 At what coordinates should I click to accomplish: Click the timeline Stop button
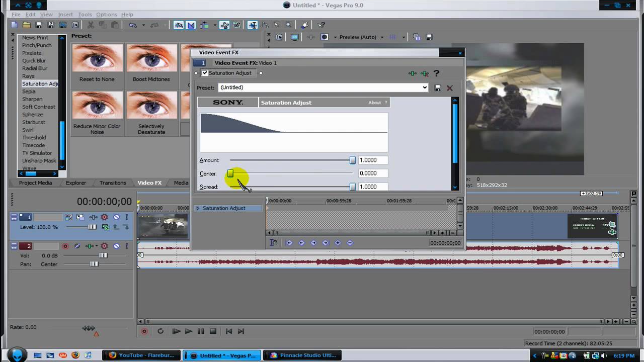[x=213, y=331]
